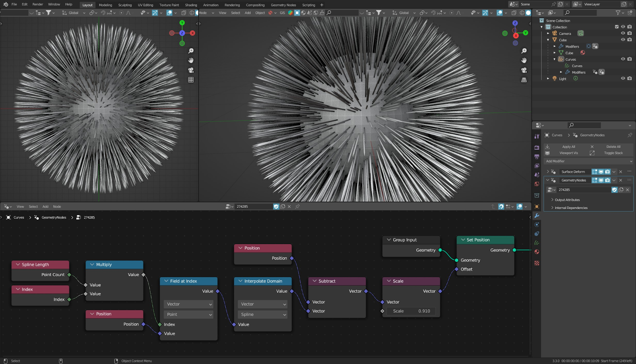Image resolution: width=636 pixels, height=364 pixels.
Task: Open the modifier wrench properties tab
Action: pyautogui.click(x=537, y=215)
